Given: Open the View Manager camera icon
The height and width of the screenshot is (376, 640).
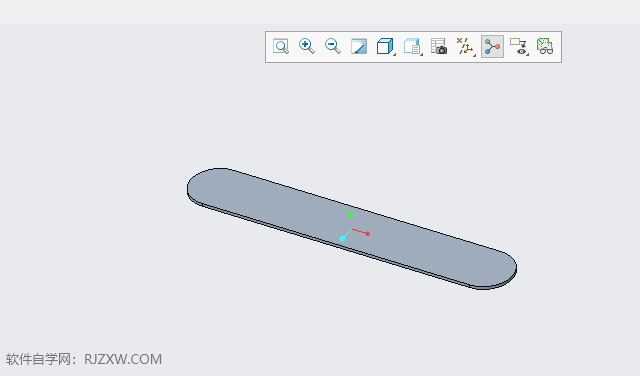Looking at the screenshot, I should click(439, 47).
